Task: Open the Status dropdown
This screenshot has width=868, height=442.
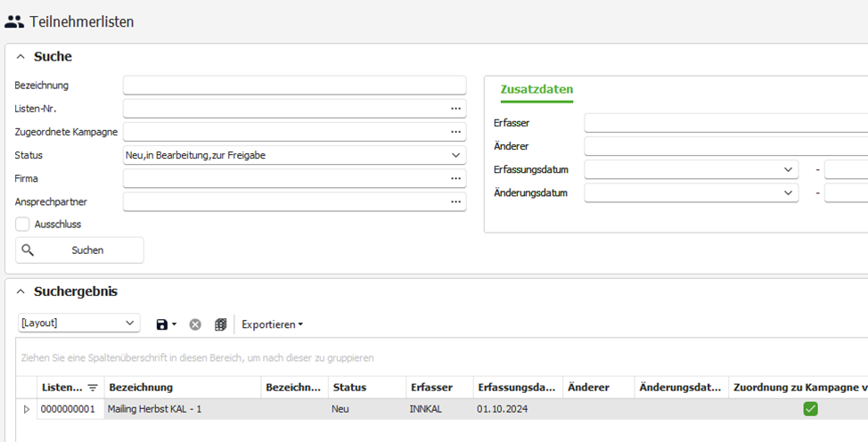Action: point(456,155)
